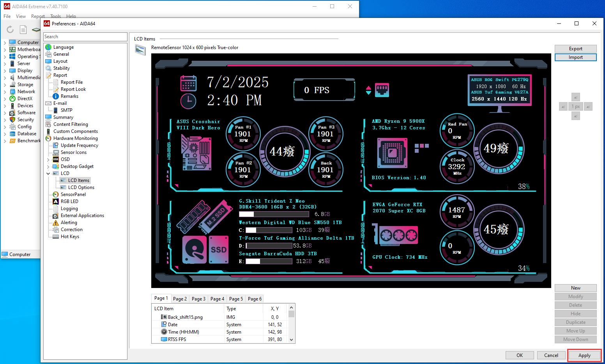
Task: Switch to the Page 3 tab
Action: click(198, 299)
